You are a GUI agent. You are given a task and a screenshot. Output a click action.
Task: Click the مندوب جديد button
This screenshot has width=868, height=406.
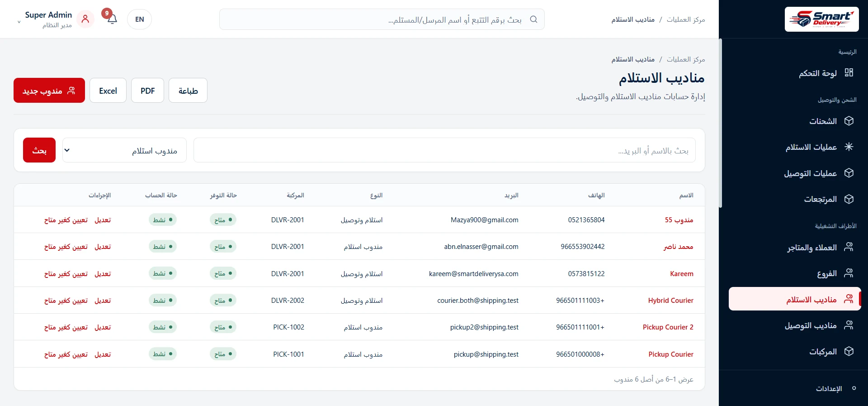pos(49,91)
